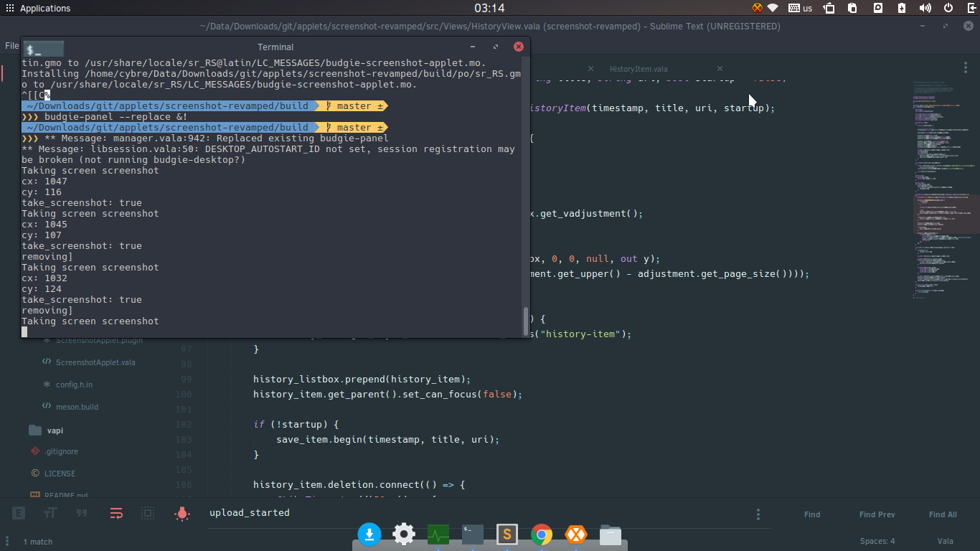
Task: Click meson.build code file icon
Action: 47,407
